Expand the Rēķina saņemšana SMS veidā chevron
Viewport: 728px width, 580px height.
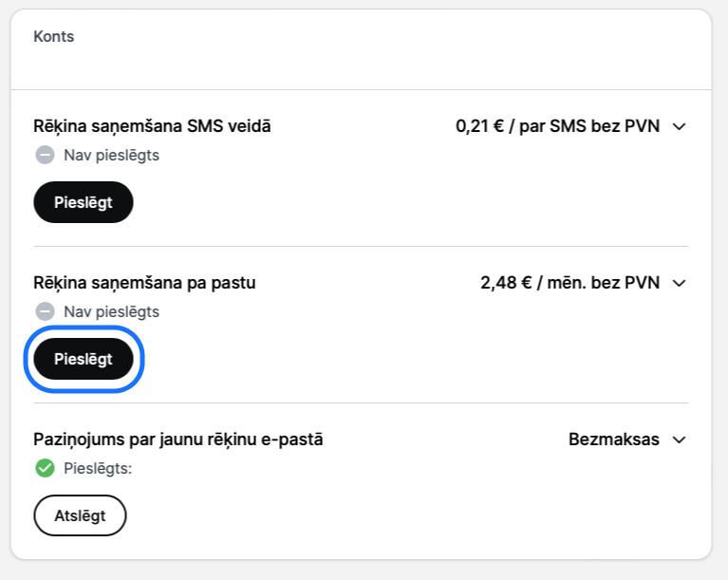[x=680, y=126]
